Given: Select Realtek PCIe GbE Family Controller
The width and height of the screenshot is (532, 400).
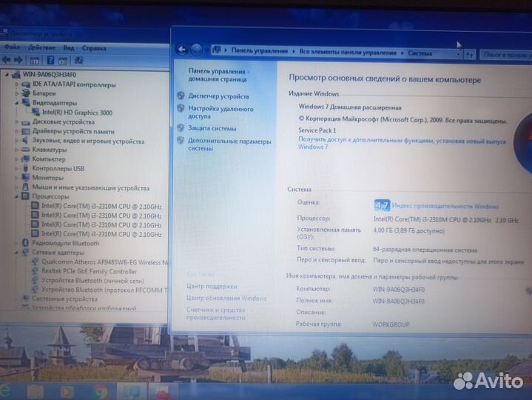Looking at the screenshot, I should pos(90,271).
